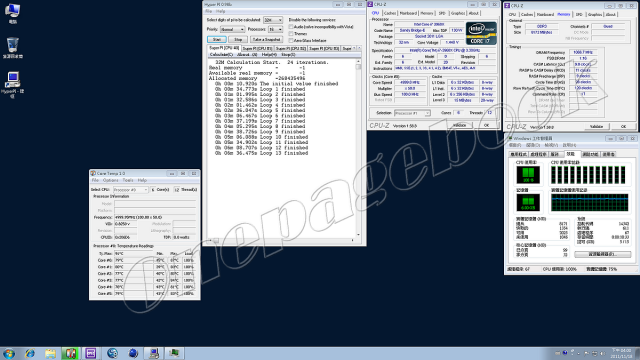Open the SPD tab in right CPU-Z window

pos(579,15)
